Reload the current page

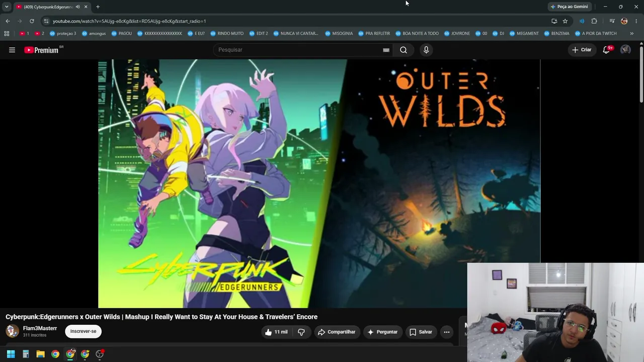[32, 21]
